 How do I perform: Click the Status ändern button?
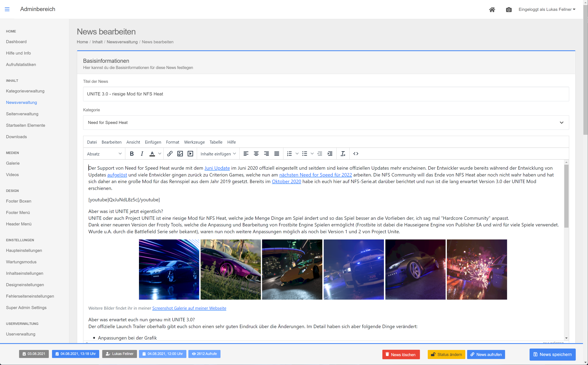[446, 354]
